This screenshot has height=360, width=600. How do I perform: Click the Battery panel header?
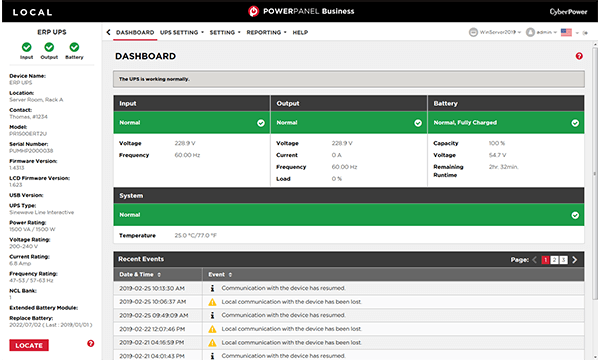tap(506, 103)
